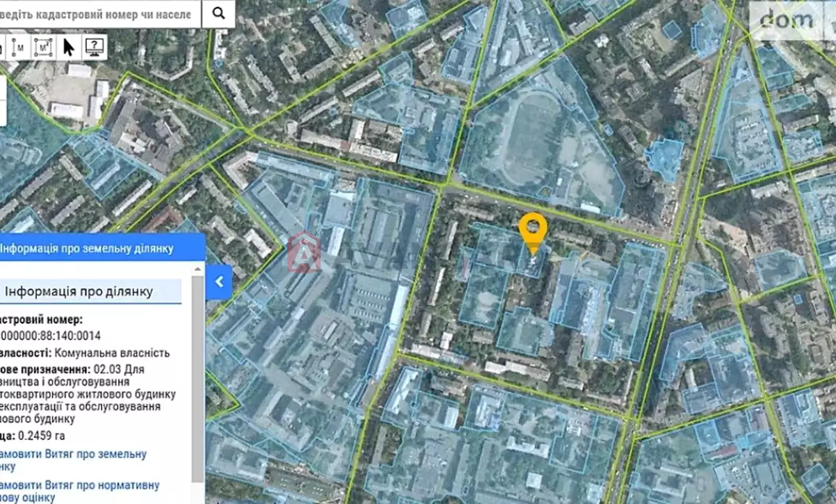This screenshot has width=836, height=504.
Task: Click the 'Інформація про земельну ділянку' blue title bar
Action: (x=99, y=248)
